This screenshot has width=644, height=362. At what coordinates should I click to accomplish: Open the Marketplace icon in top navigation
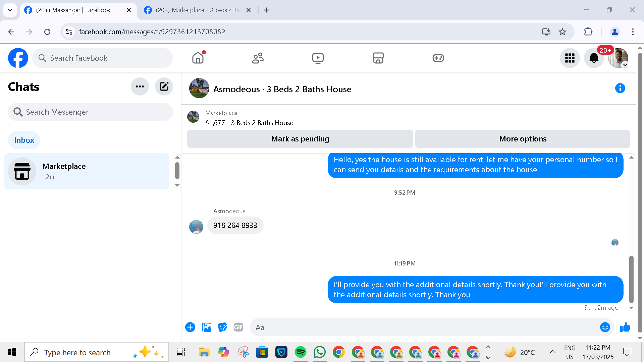(x=378, y=58)
